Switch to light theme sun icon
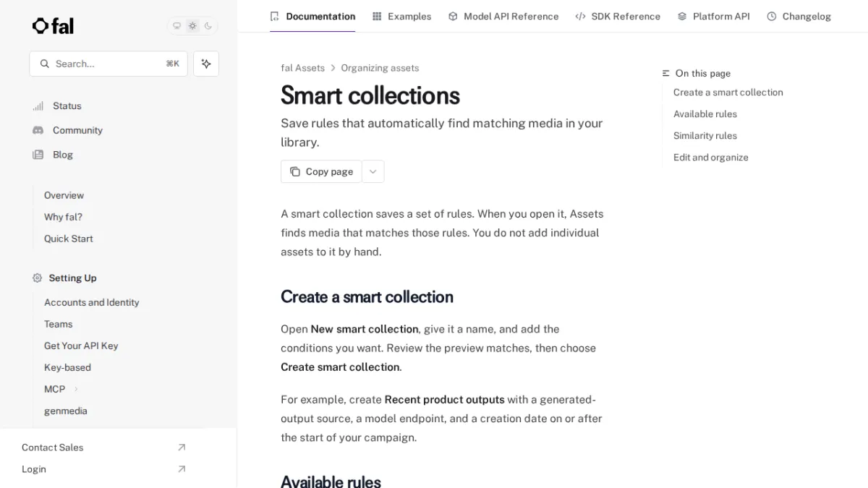 192,26
